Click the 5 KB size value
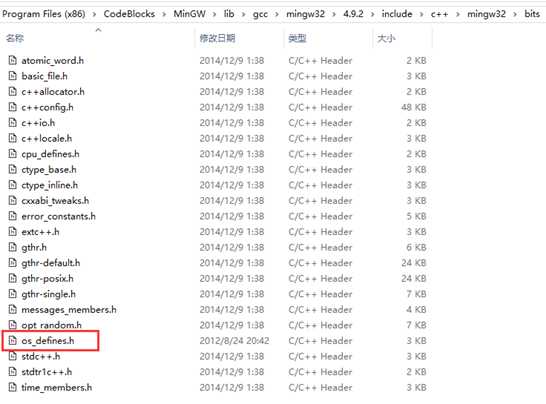546x404 pixels. pos(416,216)
